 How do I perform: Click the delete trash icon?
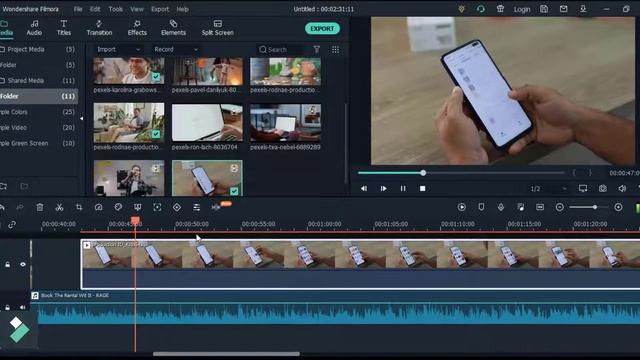[40, 207]
